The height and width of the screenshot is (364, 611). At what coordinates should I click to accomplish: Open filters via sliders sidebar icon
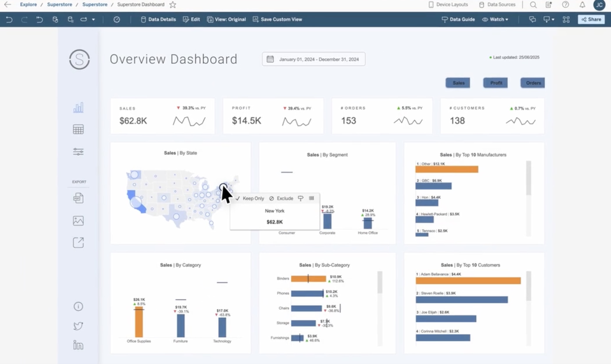[78, 151]
